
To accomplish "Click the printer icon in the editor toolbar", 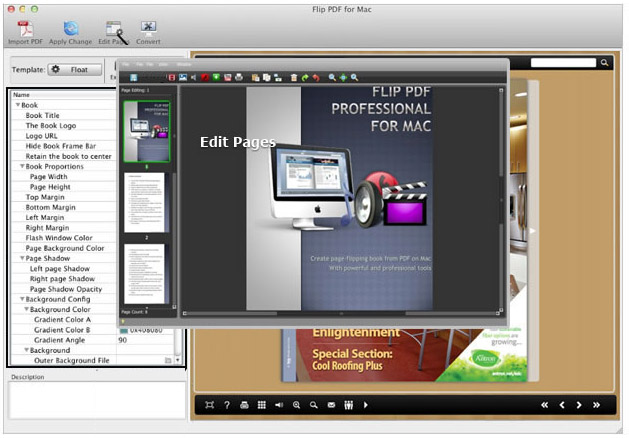I will (239, 77).
